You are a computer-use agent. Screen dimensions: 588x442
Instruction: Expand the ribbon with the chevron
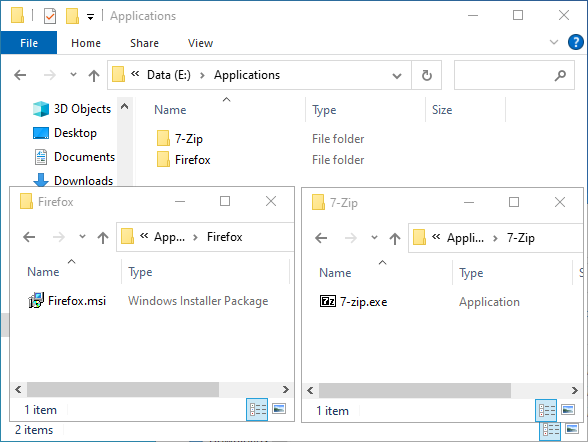click(x=554, y=42)
